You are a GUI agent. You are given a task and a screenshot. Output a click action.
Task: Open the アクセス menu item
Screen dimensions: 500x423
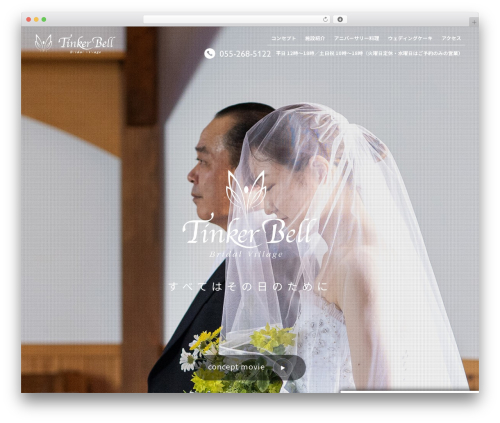[x=451, y=38]
